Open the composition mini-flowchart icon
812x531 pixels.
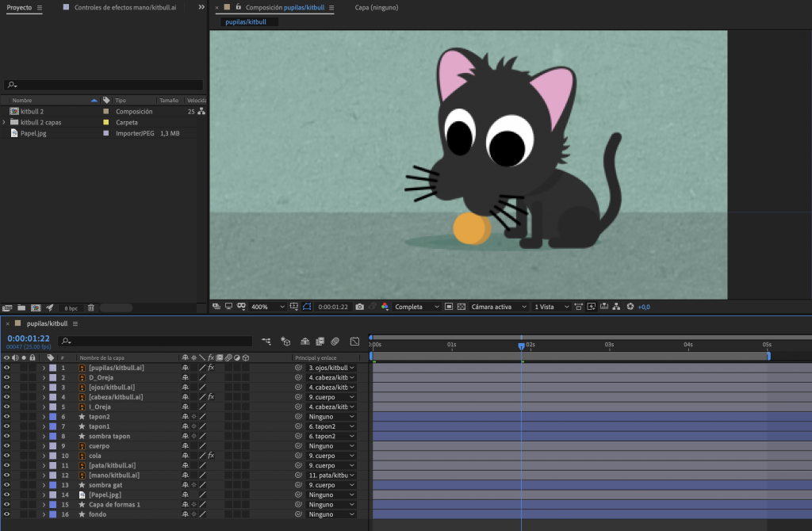click(x=266, y=342)
